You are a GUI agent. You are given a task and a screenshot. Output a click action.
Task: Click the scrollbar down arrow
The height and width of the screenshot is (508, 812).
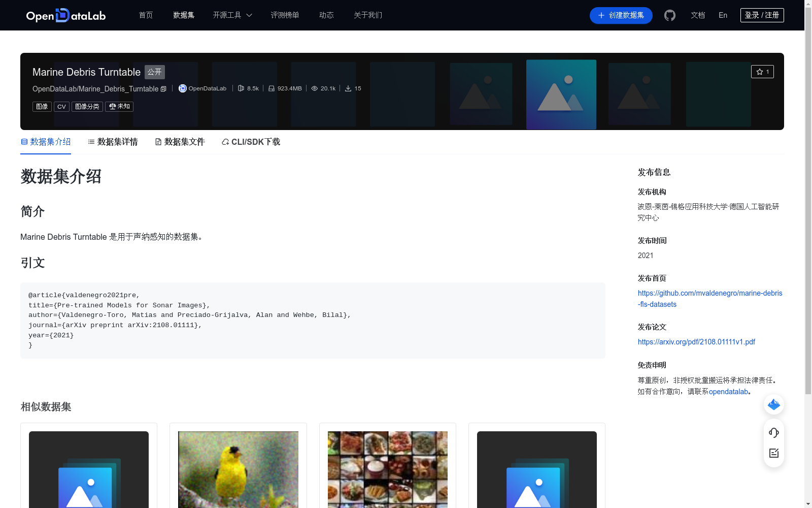pyautogui.click(x=808, y=504)
